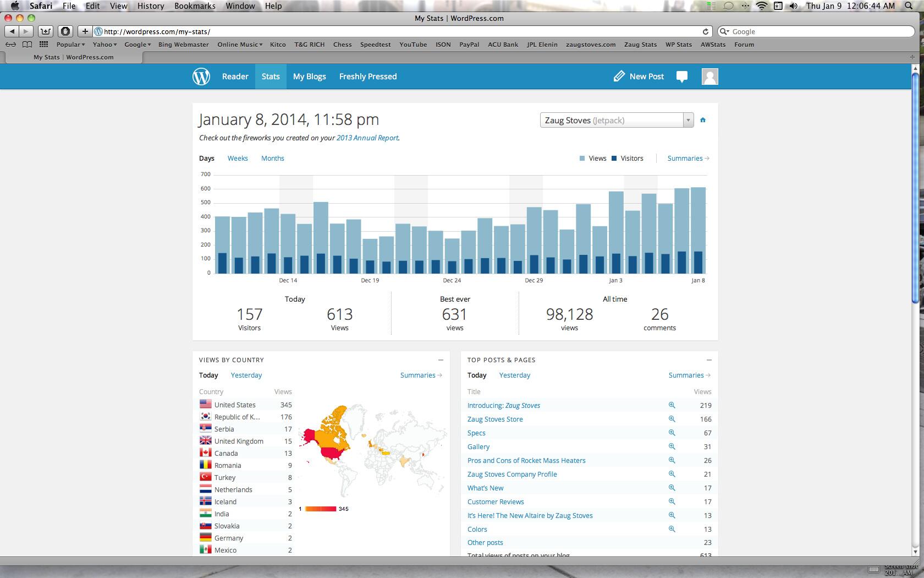
Task: Focus the Google search field
Action: point(816,31)
